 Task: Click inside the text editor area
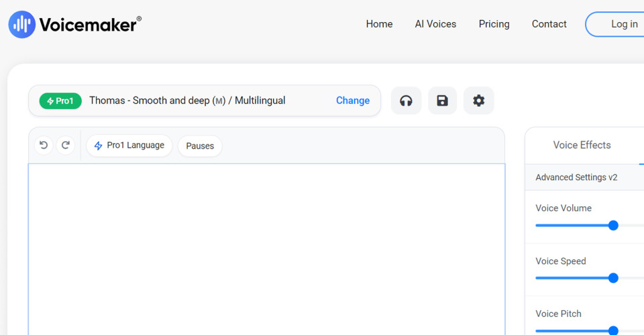(266, 248)
